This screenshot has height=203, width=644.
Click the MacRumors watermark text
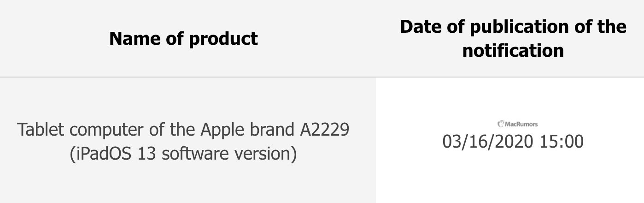521,124
